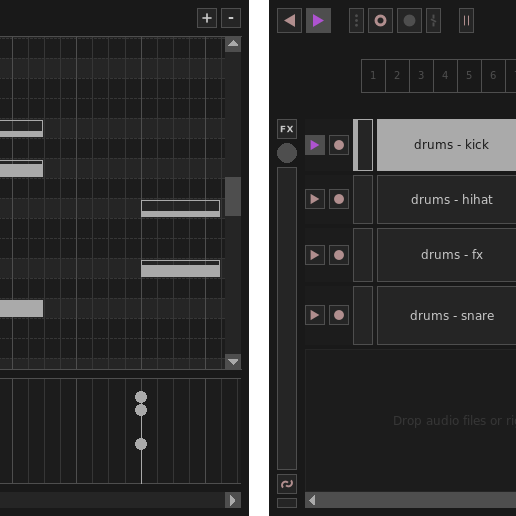Select scene slot 1
The image size is (516, 516).
(373, 76)
